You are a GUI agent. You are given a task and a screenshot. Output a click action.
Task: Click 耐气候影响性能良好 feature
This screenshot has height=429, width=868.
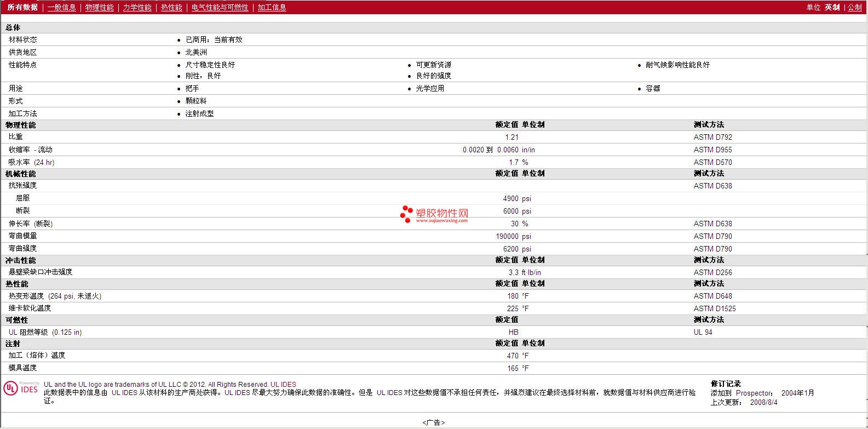click(x=677, y=65)
